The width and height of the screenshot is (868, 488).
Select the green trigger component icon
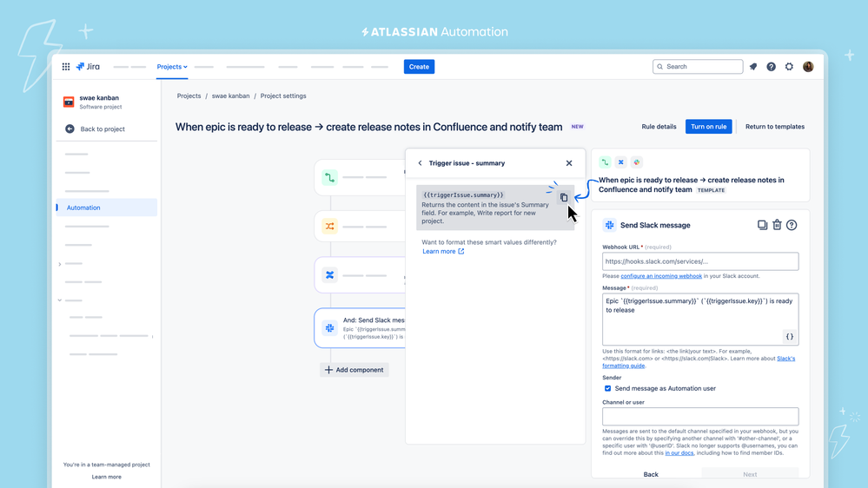pos(329,178)
